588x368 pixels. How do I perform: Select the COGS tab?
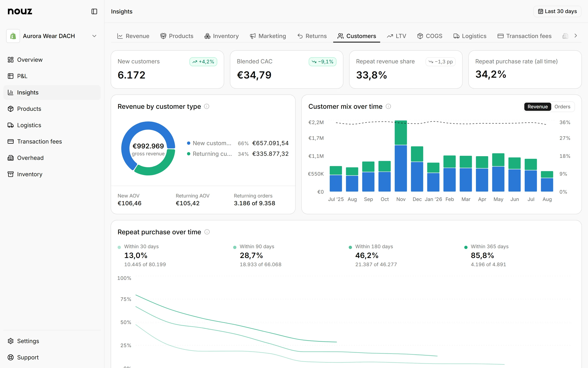(x=430, y=36)
